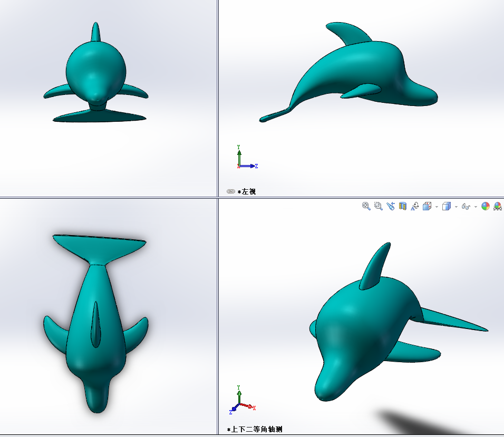Expand the View Orientation dropdown arrow

[436, 206]
